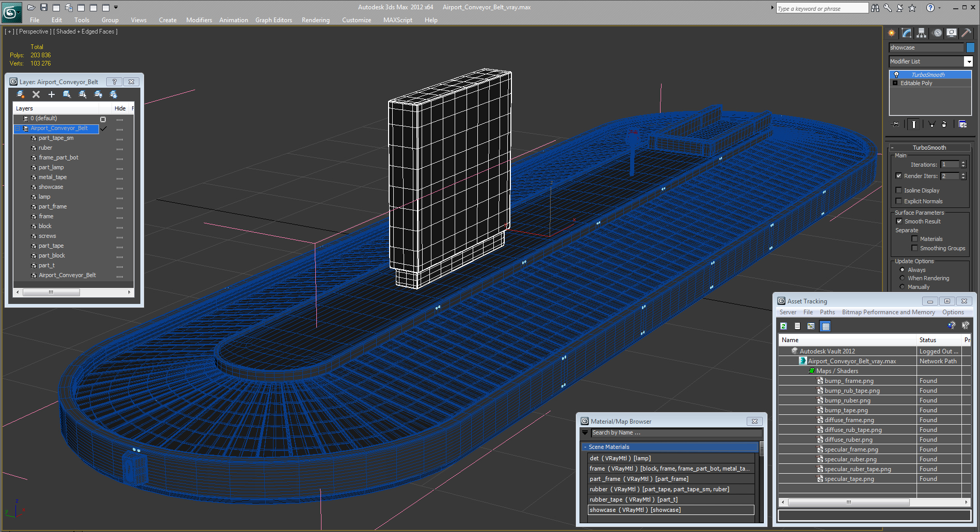Click Asset Tracking horizontal scrollbar

coord(874,502)
